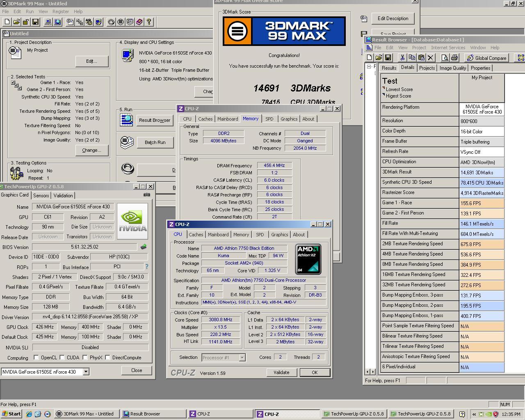525x420 pixels.
Task: Click New document icon in Result Browser toolbar
Action: pos(370,58)
